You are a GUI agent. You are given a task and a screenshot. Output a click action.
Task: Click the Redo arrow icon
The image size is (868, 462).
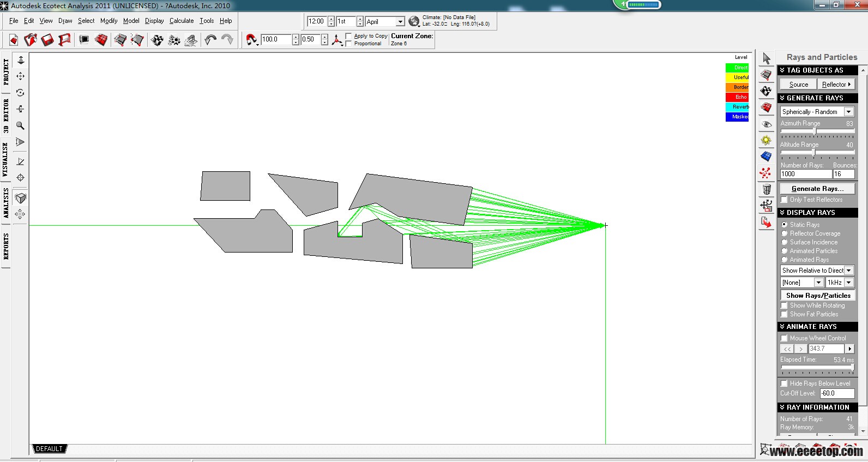click(227, 39)
